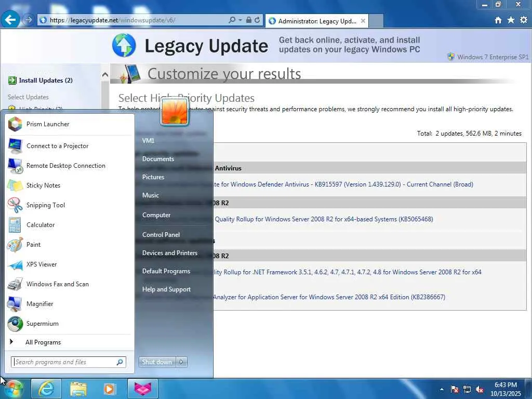Open Default Programs
This screenshot has height=399, width=532.
tap(166, 271)
